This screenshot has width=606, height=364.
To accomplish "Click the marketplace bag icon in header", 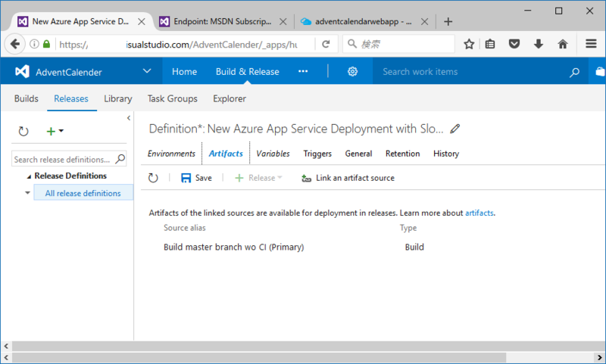I will (x=599, y=72).
